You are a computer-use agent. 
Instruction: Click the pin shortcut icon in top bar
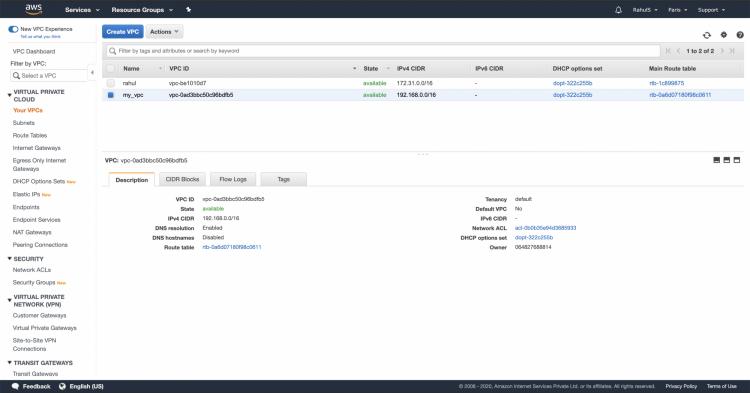click(188, 10)
